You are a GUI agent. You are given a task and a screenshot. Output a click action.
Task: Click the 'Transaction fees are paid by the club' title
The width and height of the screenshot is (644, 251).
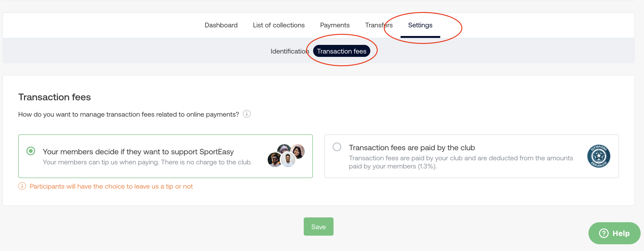pos(411,148)
